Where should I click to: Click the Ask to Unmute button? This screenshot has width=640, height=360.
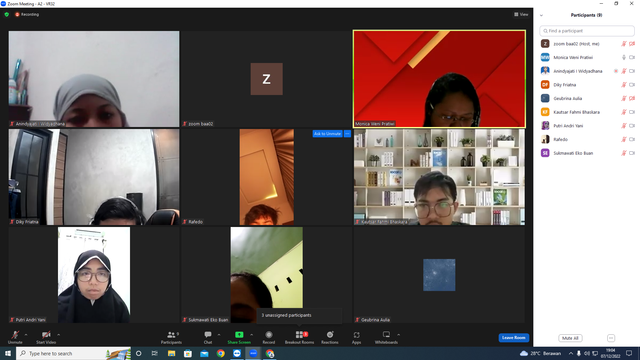tap(327, 133)
